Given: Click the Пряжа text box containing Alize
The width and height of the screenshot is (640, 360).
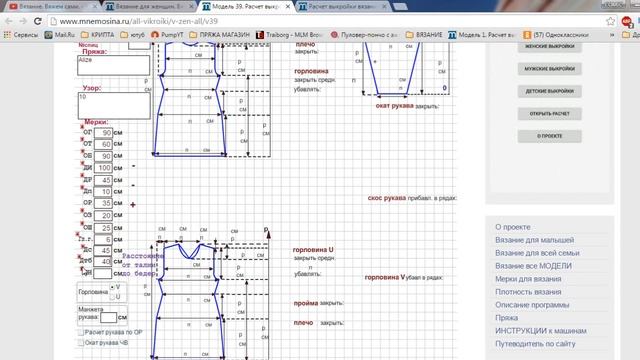Looking at the screenshot, I should [113, 65].
